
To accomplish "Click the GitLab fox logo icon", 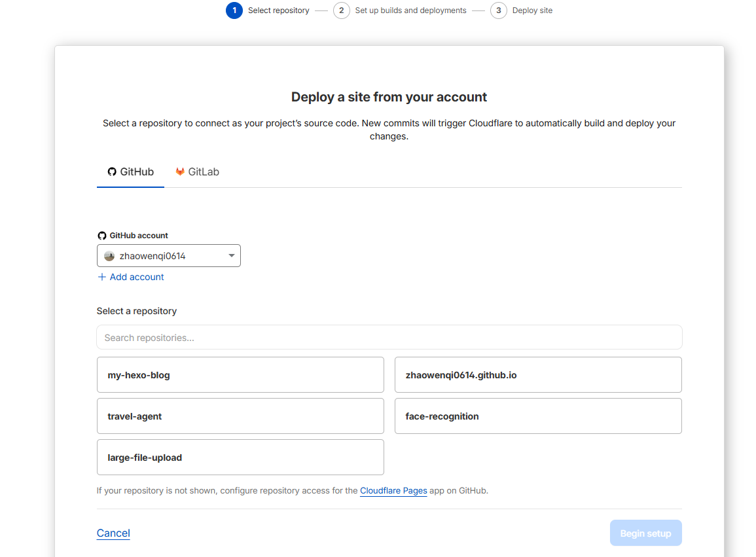I will coord(180,171).
